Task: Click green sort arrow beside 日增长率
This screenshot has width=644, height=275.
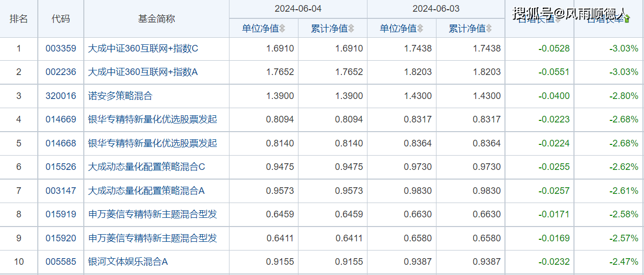Action: [627, 19]
